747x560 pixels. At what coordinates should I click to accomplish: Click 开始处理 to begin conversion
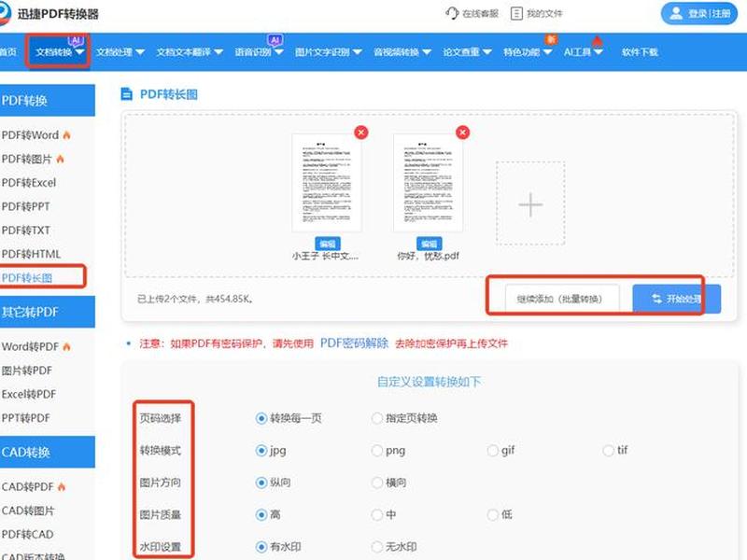676,299
